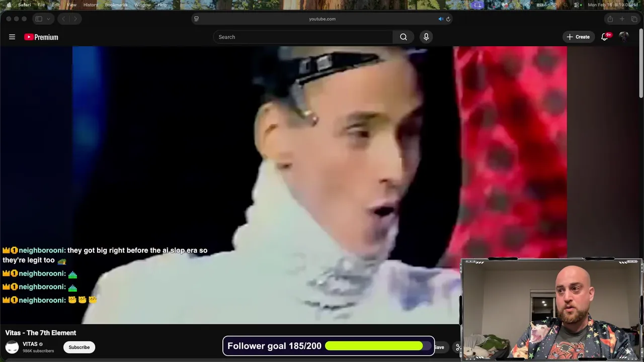Show Safari tab overview
The height and width of the screenshot is (362, 644).
(634, 19)
